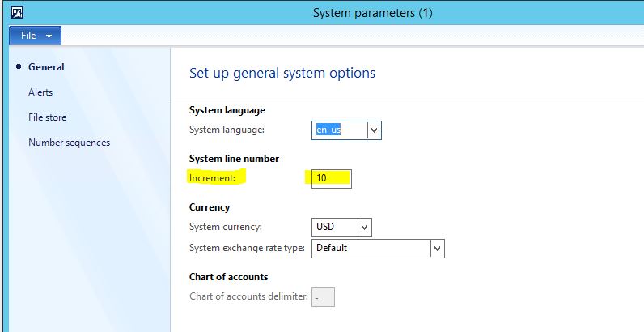The height and width of the screenshot is (332, 644).
Task: Click the 'Set up general system options' heading
Action: pos(282,73)
